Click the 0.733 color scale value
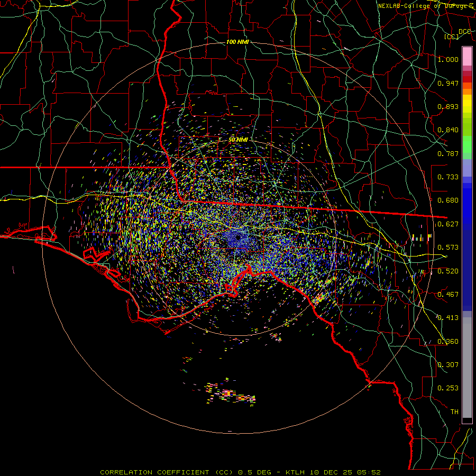This screenshot has width=476, height=476. coord(448,177)
